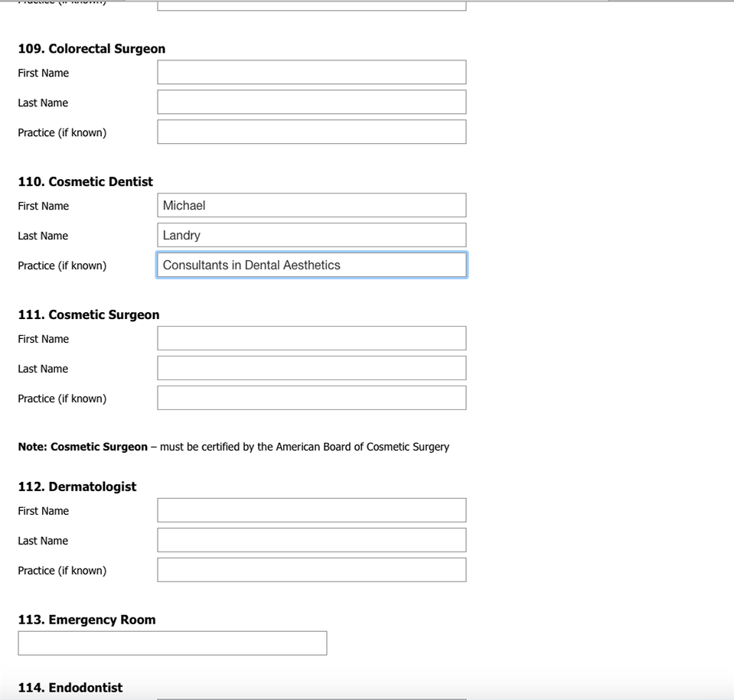Click the Cosmetic Surgeon Practice field
The image size is (734, 700).
[312, 398]
